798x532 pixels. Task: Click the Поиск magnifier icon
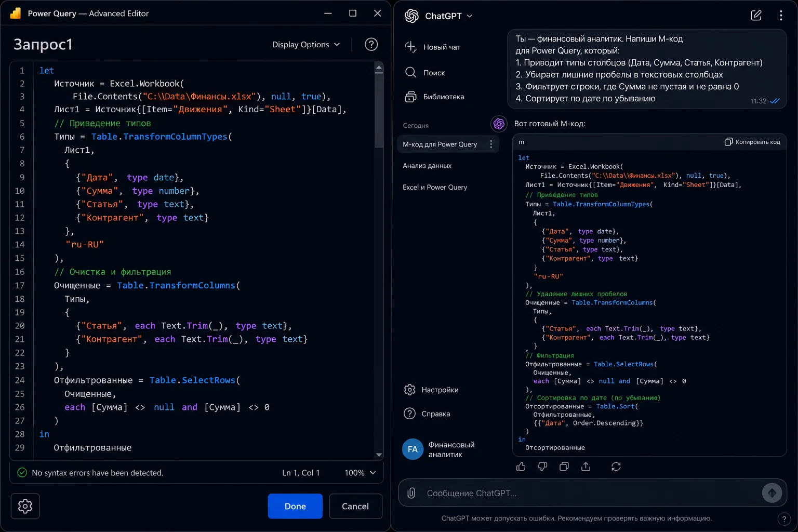point(410,72)
